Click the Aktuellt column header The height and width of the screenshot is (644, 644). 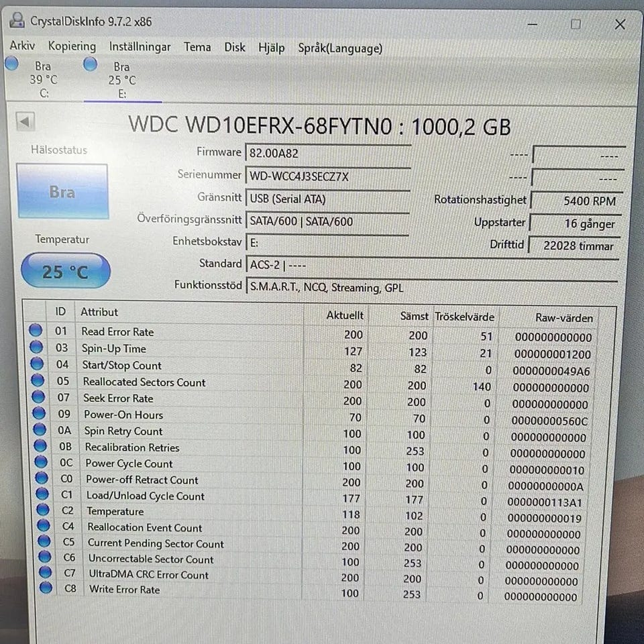tap(336, 315)
